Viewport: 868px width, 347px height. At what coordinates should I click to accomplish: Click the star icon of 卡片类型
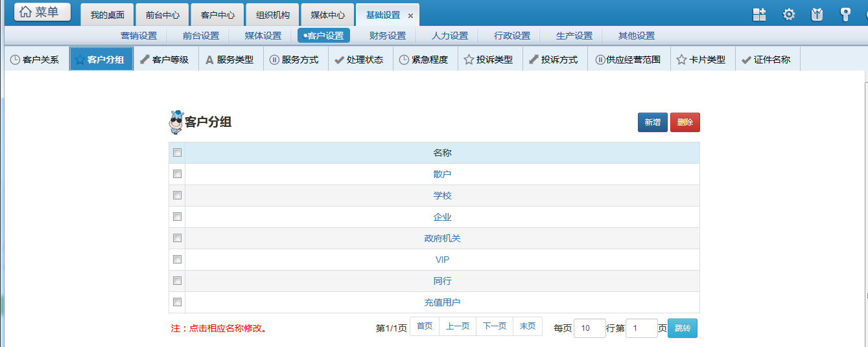681,60
